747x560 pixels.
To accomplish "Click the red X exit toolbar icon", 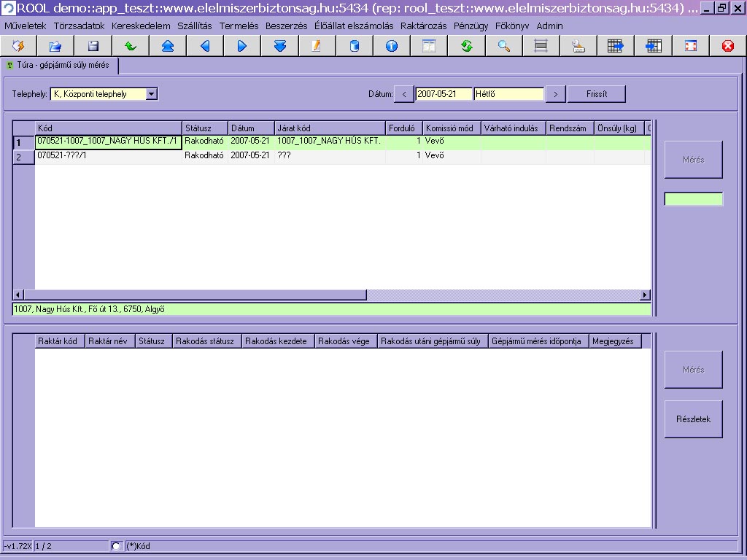I will click(x=727, y=46).
